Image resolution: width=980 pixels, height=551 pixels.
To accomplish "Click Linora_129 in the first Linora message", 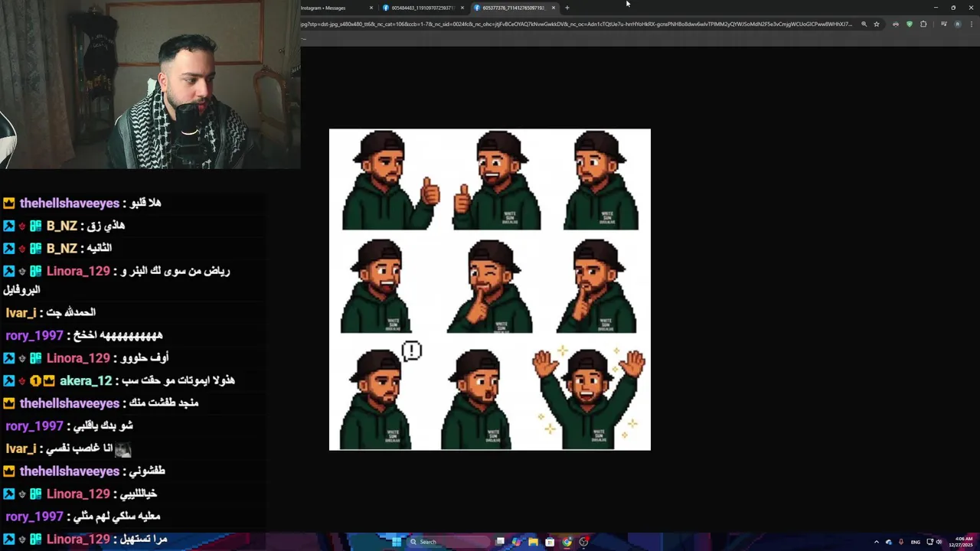I will [78, 271].
